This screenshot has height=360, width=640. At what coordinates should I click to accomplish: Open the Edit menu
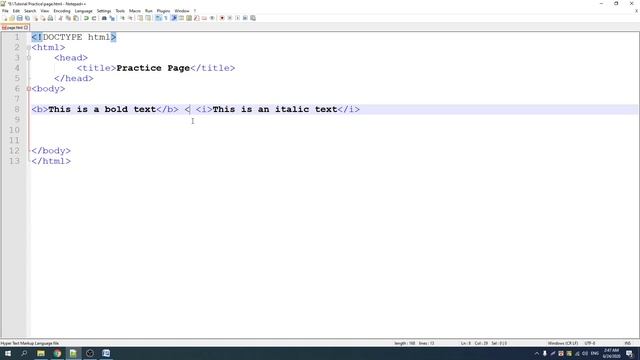pos(16,11)
